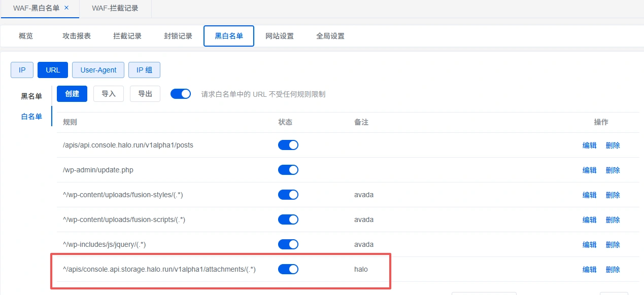Edit the /wp-admin/update.php rule
Screen dimensions: 644x295
coord(589,170)
